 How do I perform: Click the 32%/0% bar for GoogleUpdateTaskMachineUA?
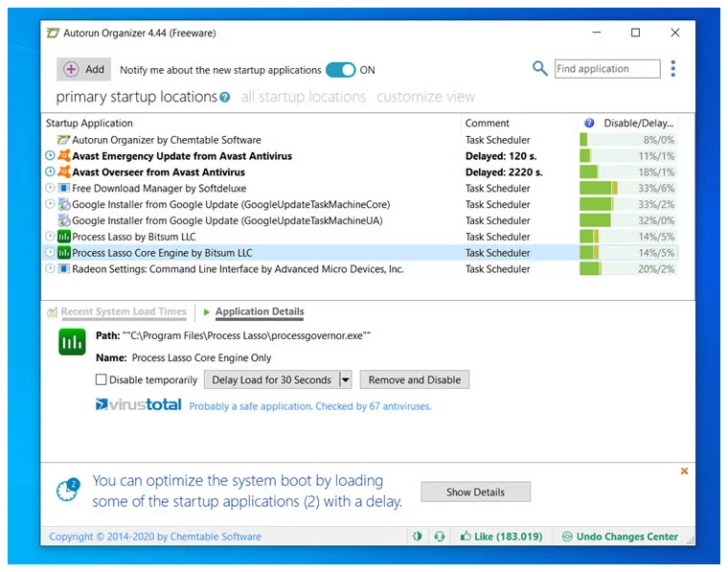[x=627, y=220]
